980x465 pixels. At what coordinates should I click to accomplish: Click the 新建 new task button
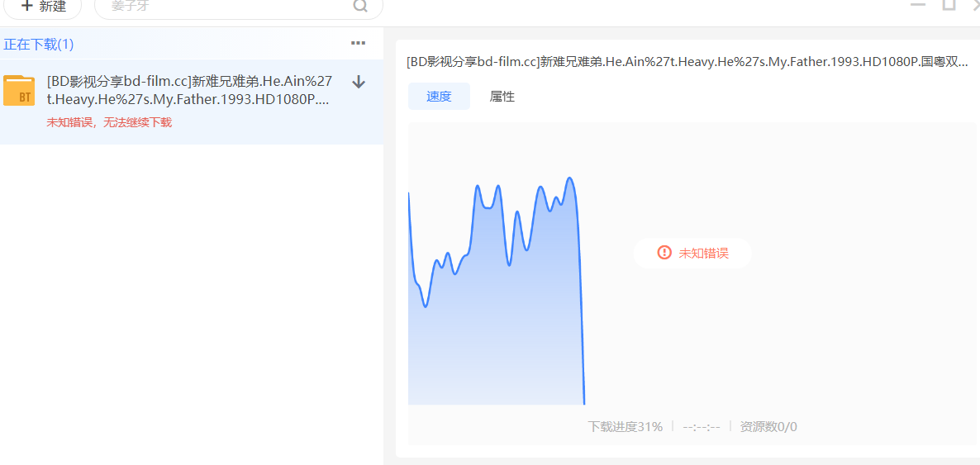click(43, 7)
